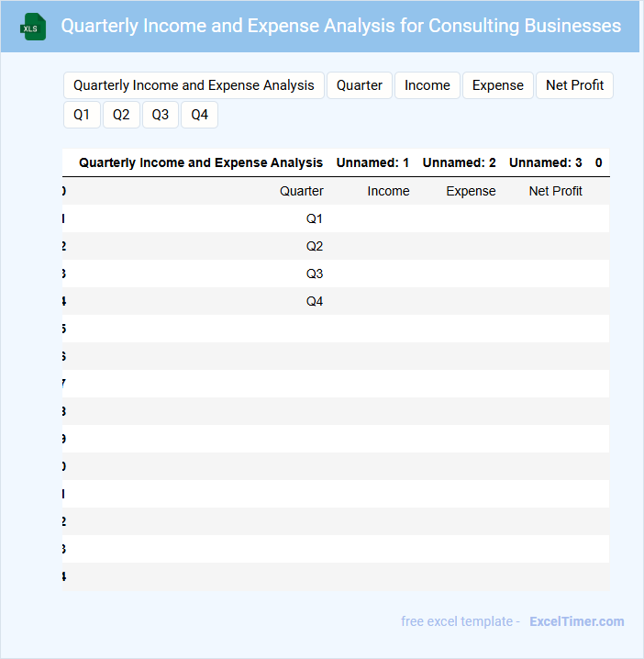Viewport: 644px width, 659px height.
Task: Click the Expense tag button
Action: (x=498, y=85)
